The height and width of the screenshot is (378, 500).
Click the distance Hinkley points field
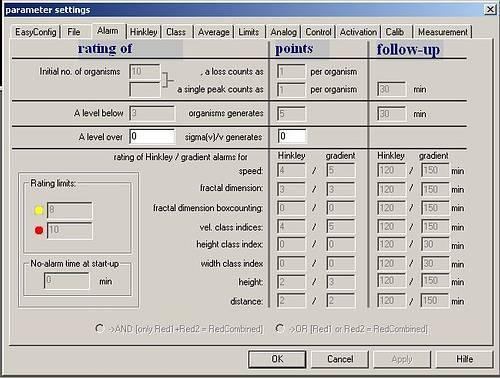291,301
